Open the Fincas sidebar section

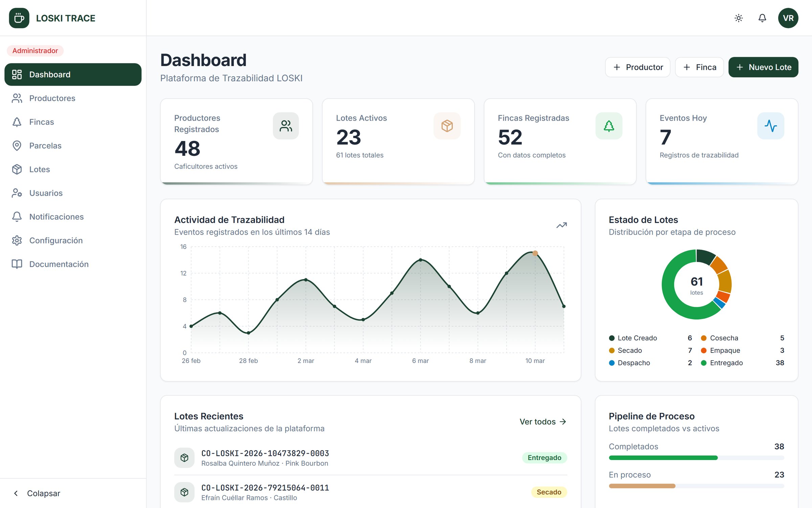coord(73,122)
